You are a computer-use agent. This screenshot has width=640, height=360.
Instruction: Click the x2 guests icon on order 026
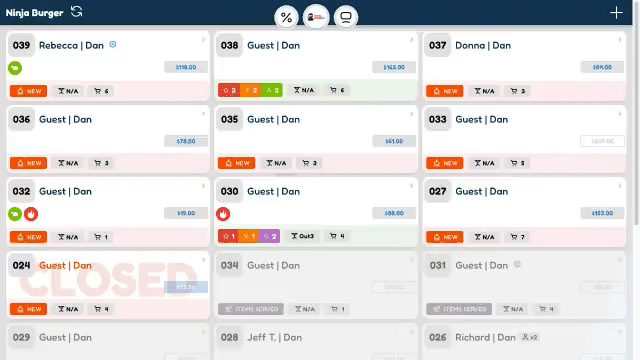click(x=530, y=337)
